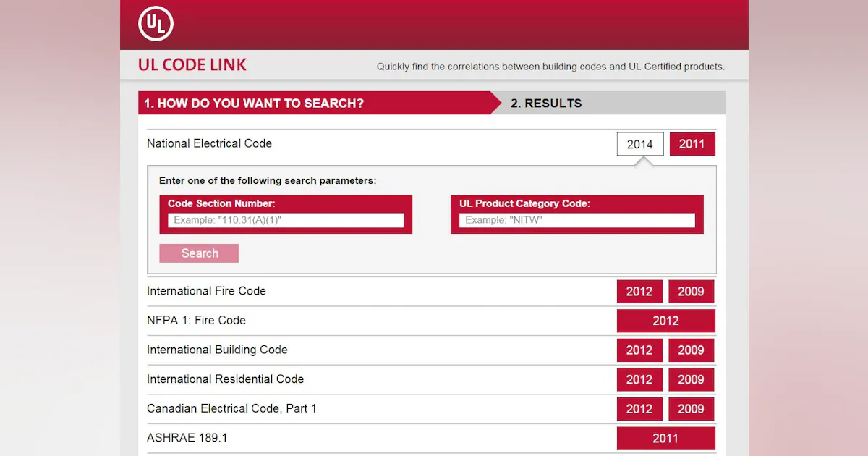Image resolution: width=868 pixels, height=456 pixels.
Task: Click the 'Quickly find the correlations' tagline
Action: coord(550,67)
